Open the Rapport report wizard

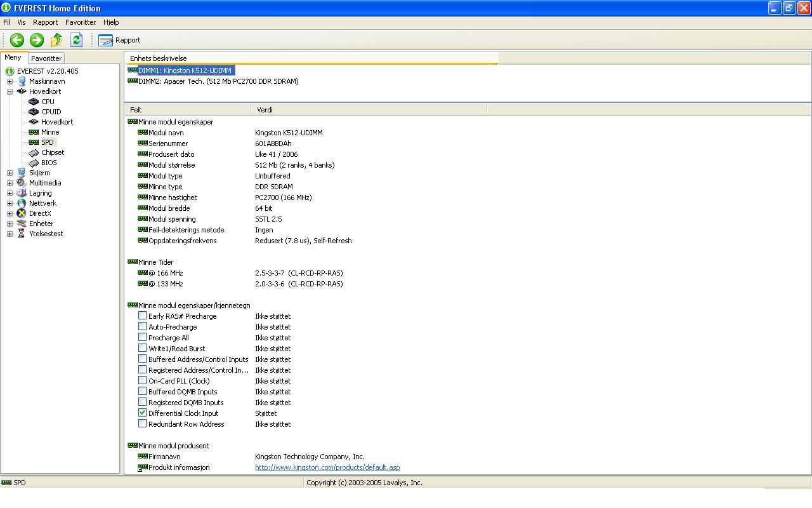(x=119, y=40)
